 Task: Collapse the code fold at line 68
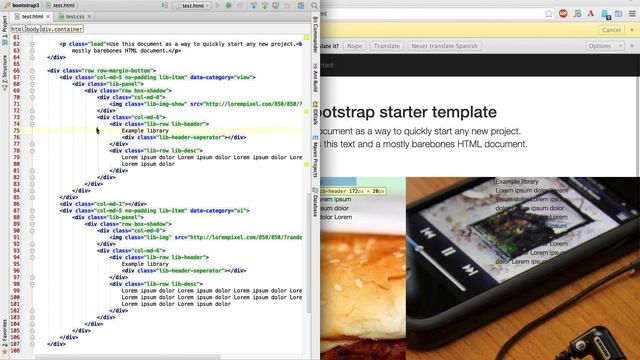tap(32, 84)
